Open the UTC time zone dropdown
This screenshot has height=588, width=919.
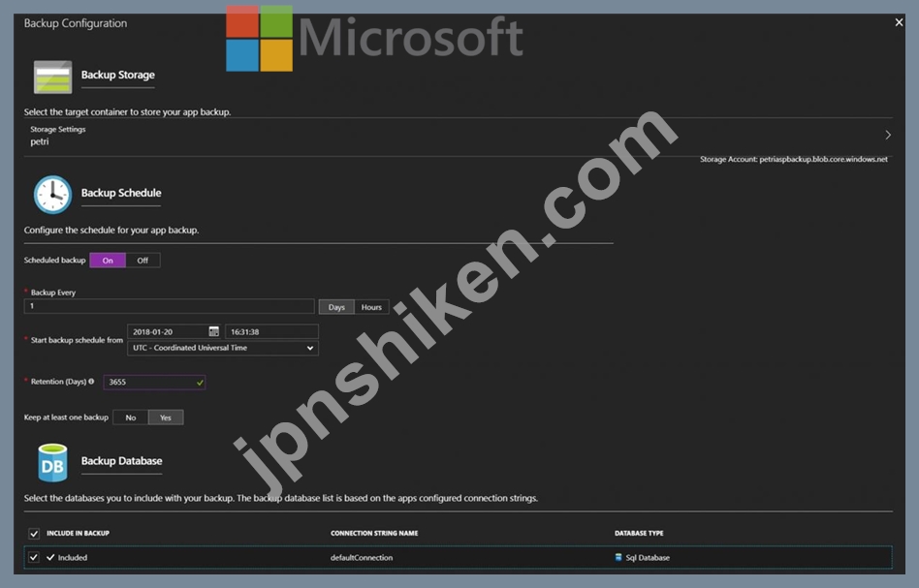pos(223,348)
